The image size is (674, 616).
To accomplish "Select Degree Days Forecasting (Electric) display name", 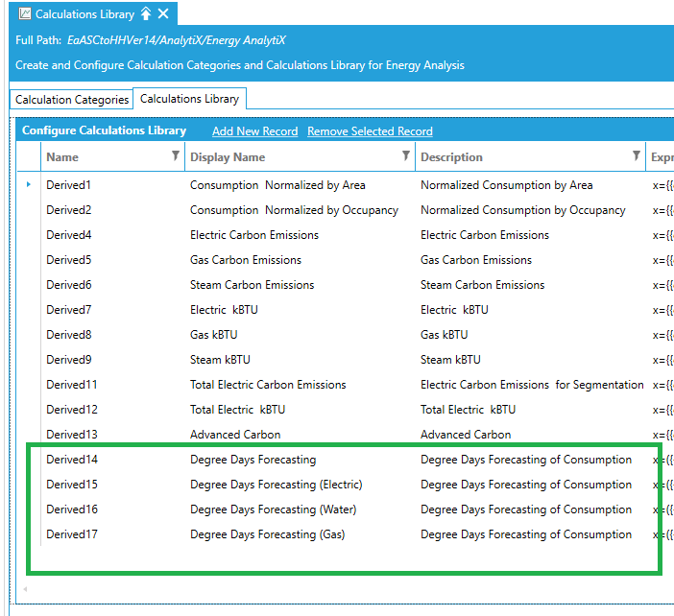I will [x=277, y=485].
